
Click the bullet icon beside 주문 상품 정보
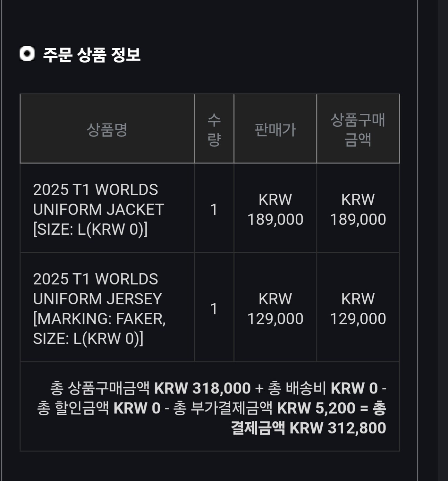point(27,54)
